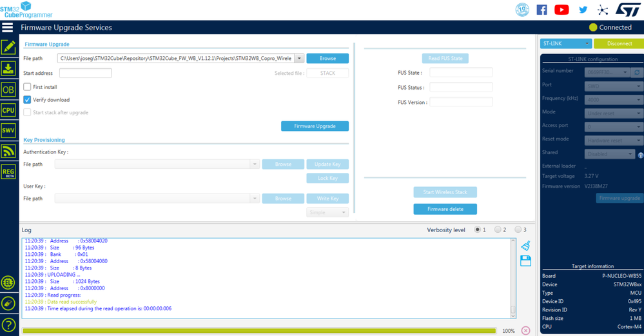Open the REG beta registers icon
644x336 pixels.
[x=8, y=172]
